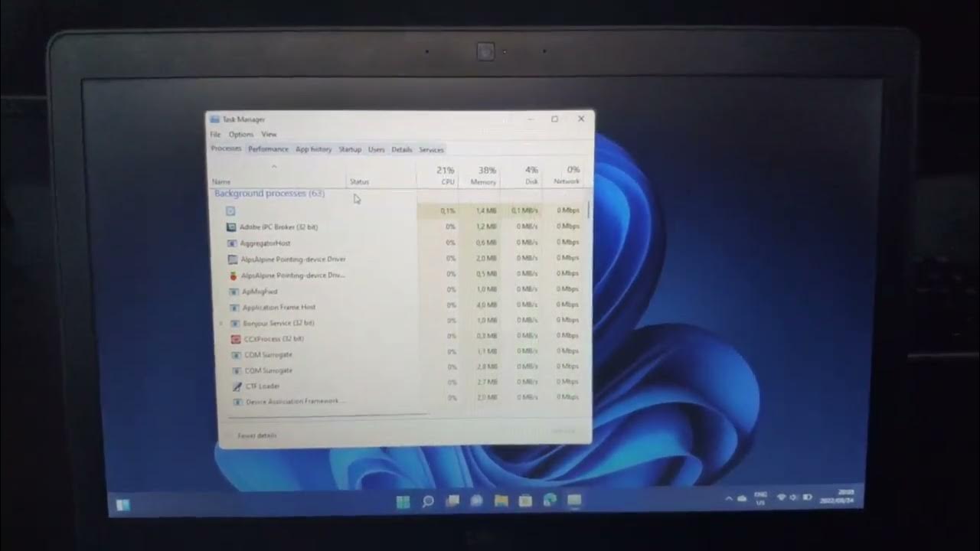This screenshot has height=551, width=980.
Task: Sort by the Memory column header
Action: tap(479, 175)
